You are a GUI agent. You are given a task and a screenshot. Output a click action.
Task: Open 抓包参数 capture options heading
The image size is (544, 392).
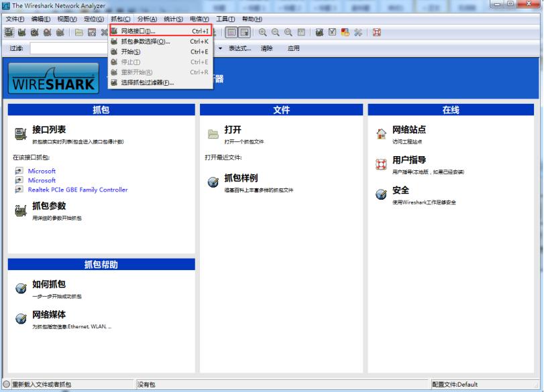pos(49,206)
